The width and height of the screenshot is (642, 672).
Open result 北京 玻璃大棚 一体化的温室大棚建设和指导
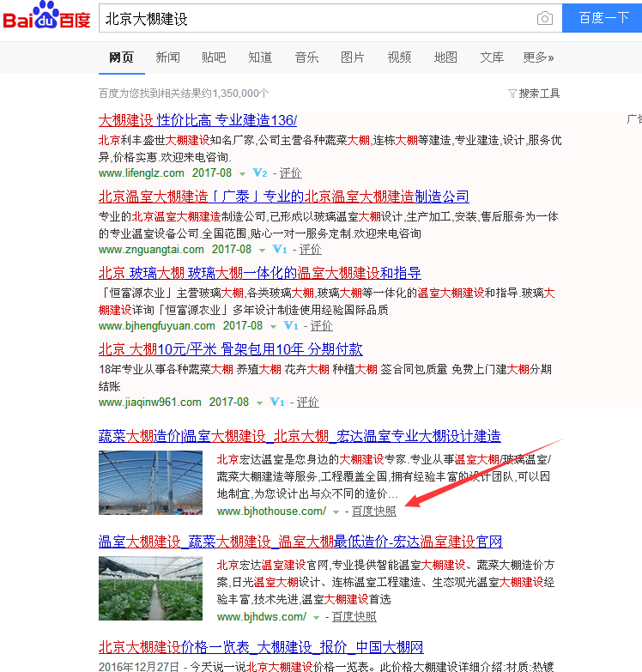click(x=260, y=273)
